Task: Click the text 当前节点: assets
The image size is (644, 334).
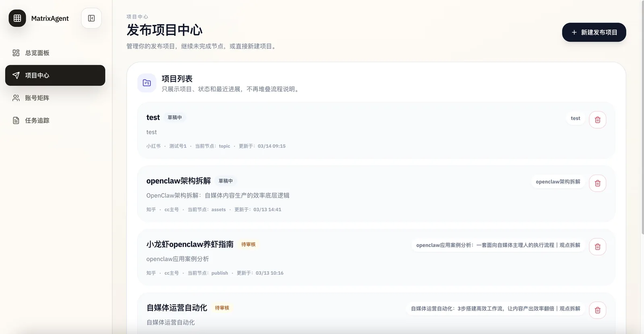Action: coord(206,210)
